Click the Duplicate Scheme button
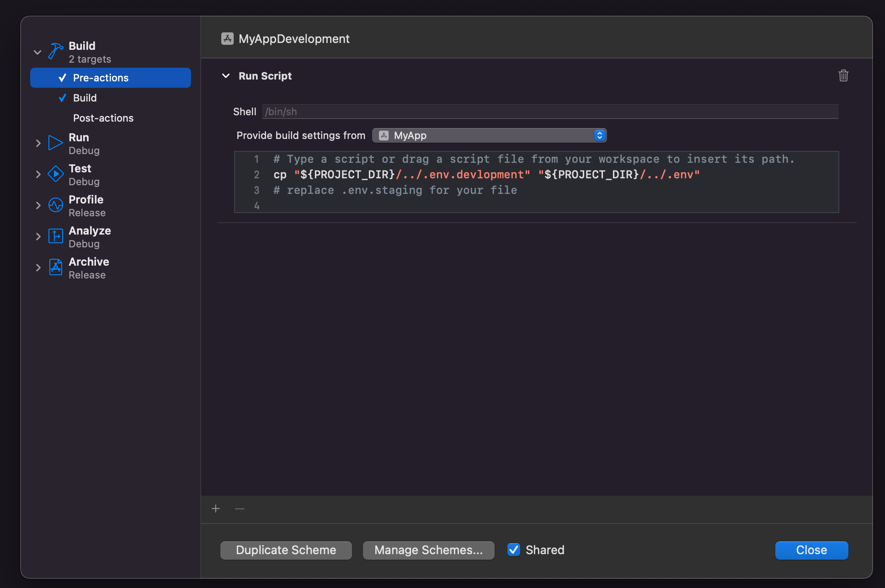This screenshot has height=588, width=885. pyautogui.click(x=286, y=550)
